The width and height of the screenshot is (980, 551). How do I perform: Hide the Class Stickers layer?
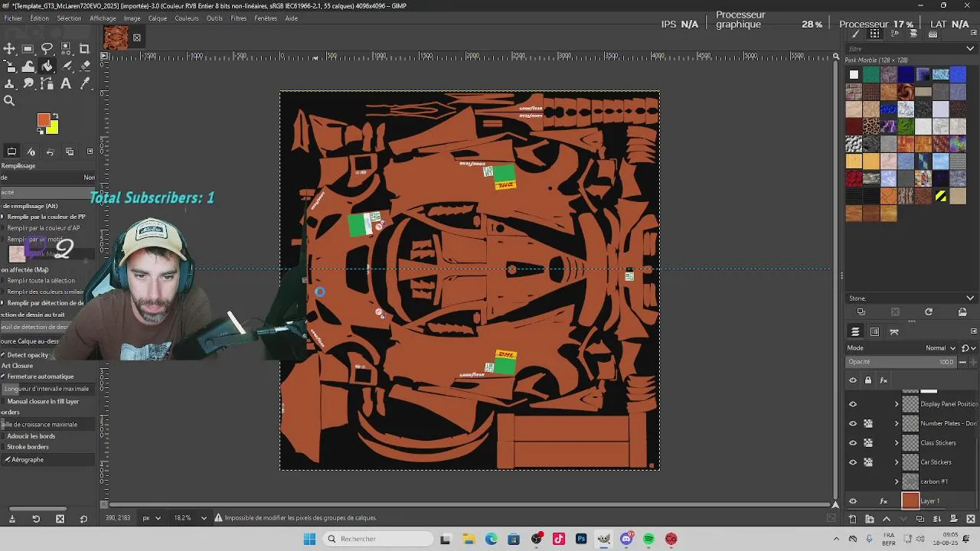tap(853, 442)
